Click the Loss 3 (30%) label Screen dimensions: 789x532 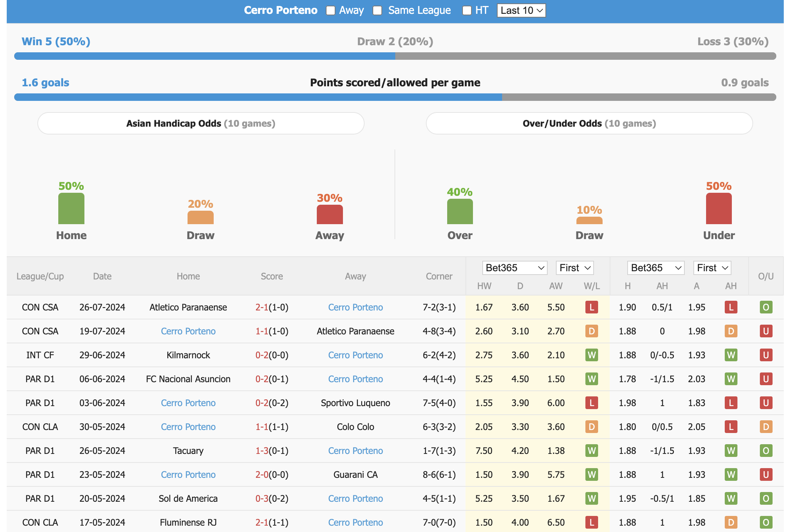(733, 41)
